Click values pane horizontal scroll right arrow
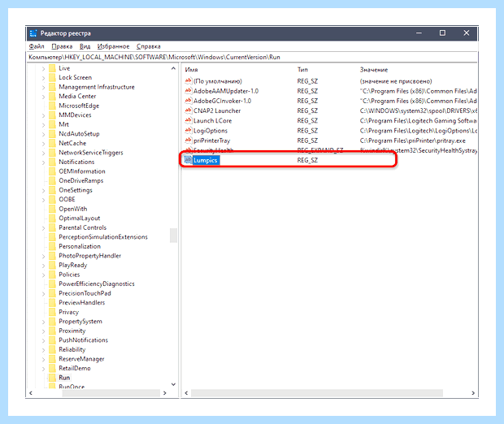The height and width of the screenshot is (424, 504). point(473,393)
